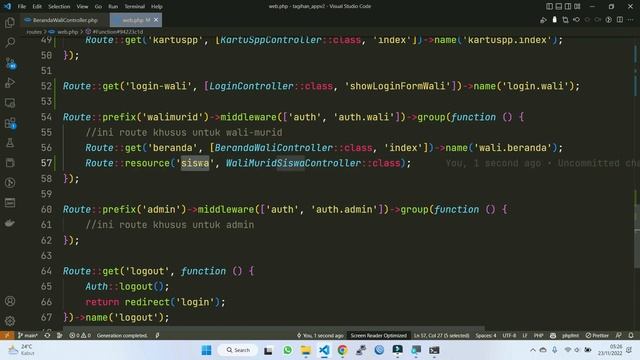Toggle Secondary Side Bar layout icon
640x360 pixels.
(568, 7)
